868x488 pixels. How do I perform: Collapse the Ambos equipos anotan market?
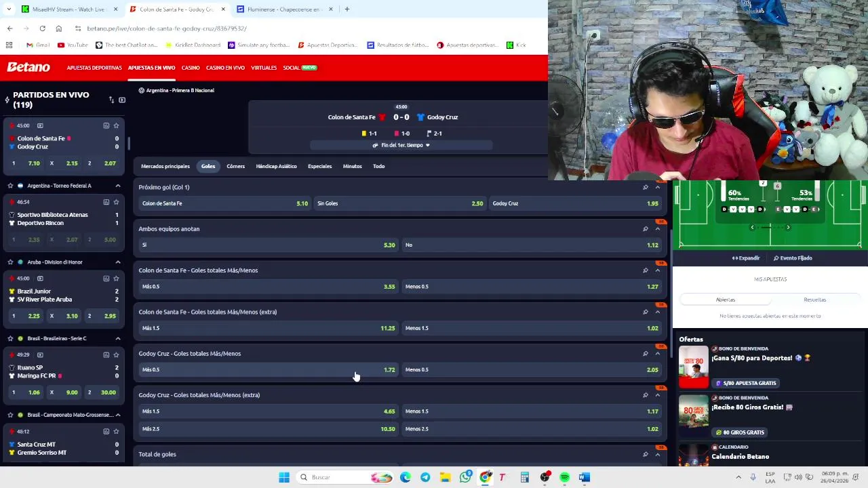657,229
